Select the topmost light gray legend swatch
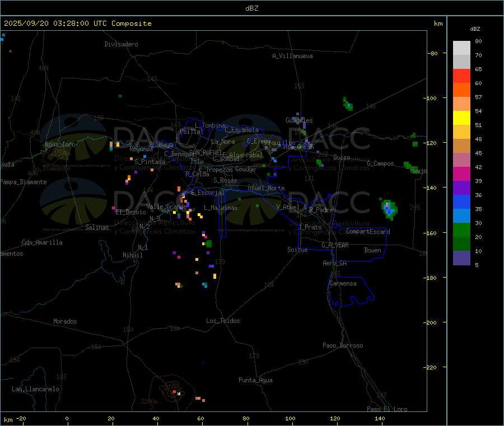This screenshot has height=426, width=504. click(461, 48)
